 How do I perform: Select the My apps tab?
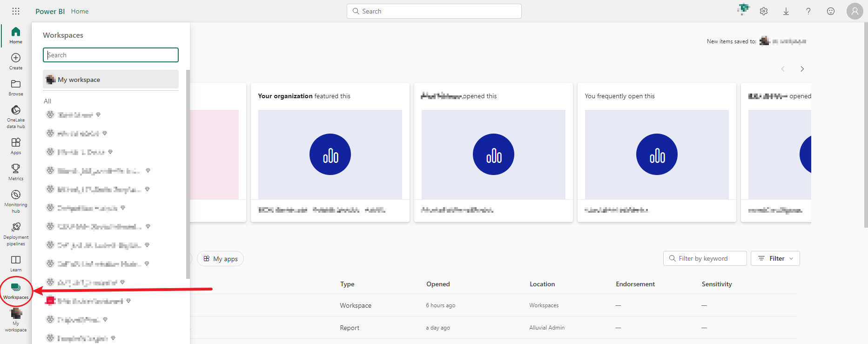[221, 259]
